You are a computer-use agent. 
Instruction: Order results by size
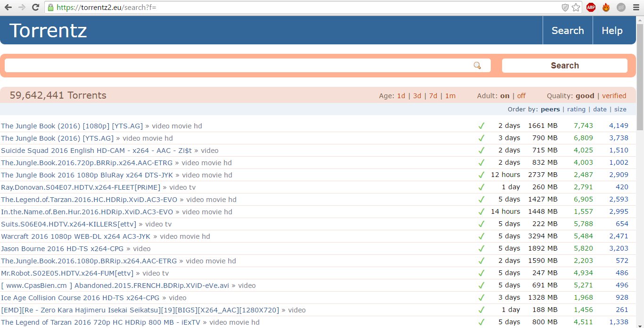point(620,109)
